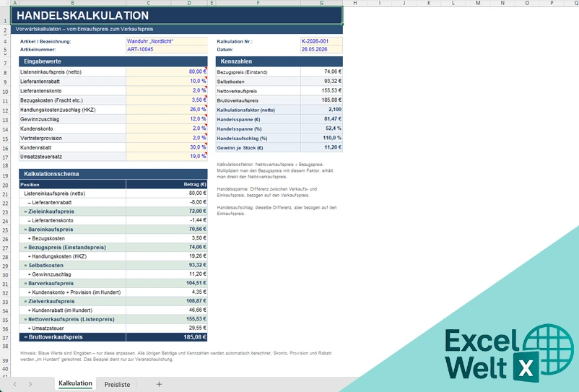Image resolution: width=579 pixels, height=392 pixels.
Task: Click the article number ART-10045 cell
Action: (x=167, y=49)
